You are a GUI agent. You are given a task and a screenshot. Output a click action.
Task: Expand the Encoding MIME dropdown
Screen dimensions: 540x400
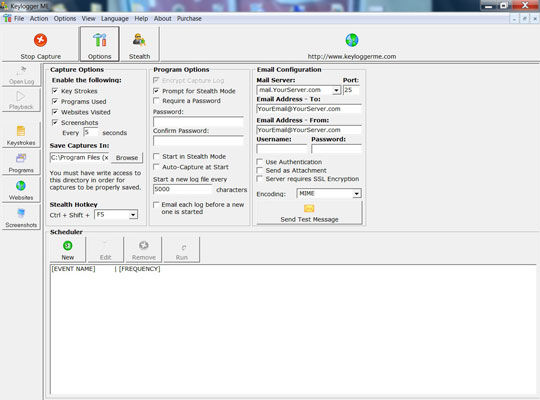pos(356,194)
